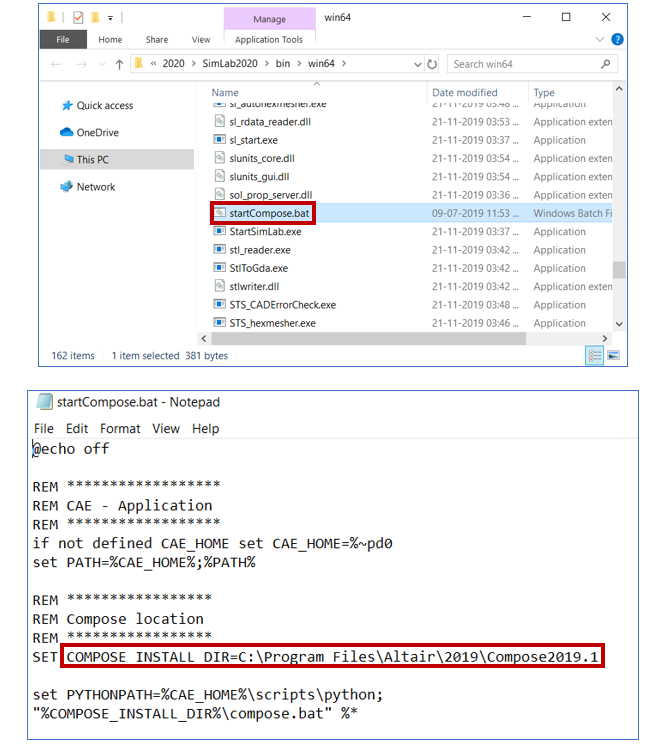Open the Customize Quick Access Toolbar dropdown
The height and width of the screenshot is (748, 657).
[x=110, y=18]
